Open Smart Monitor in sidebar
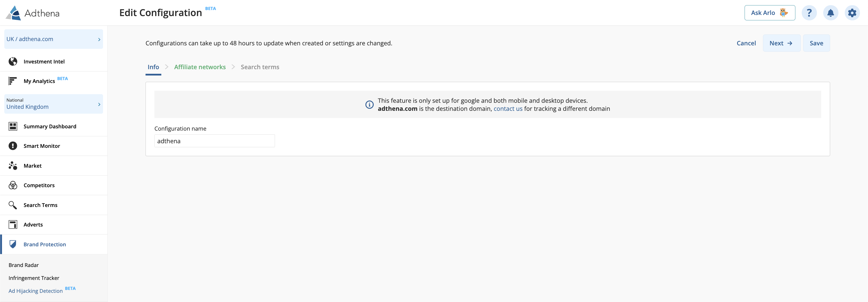Image resolution: width=868 pixels, height=302 pixels. tap(54, 146)
